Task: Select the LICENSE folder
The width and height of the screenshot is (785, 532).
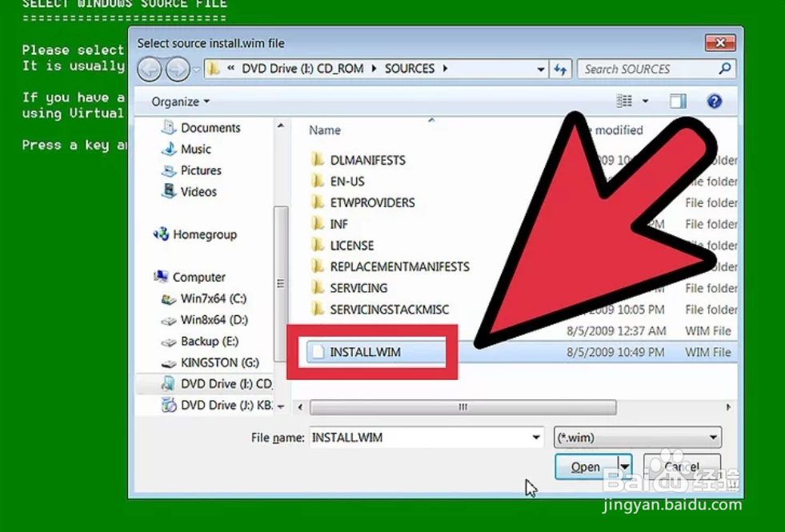Action: pos(351,246)
